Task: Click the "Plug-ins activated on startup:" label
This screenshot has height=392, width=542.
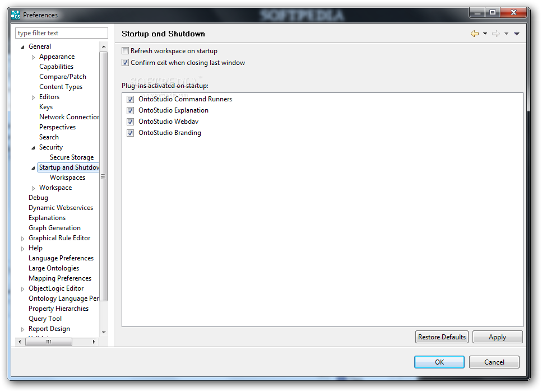Action: point(165,86)
